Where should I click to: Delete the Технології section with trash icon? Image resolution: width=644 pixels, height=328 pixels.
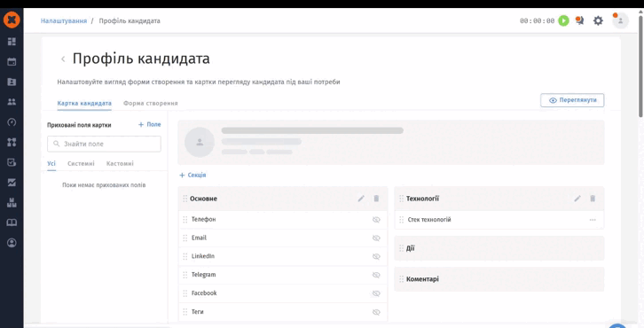593,199
